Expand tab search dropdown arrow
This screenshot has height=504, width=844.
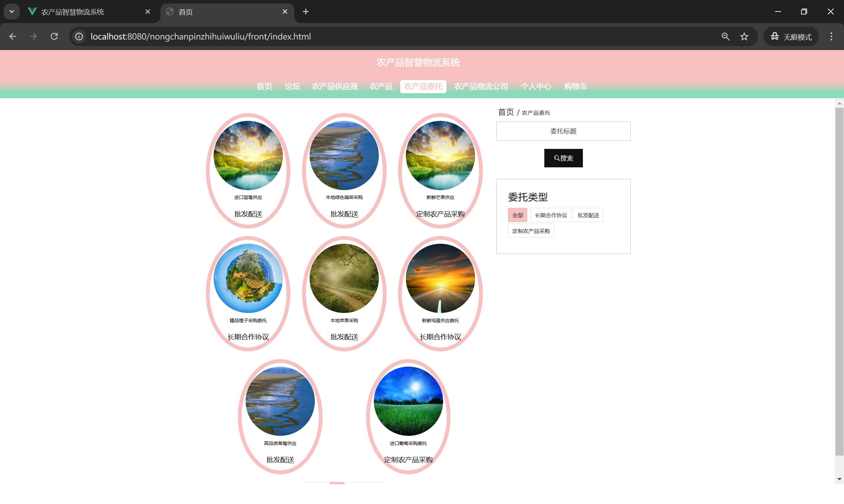[12, 12]
